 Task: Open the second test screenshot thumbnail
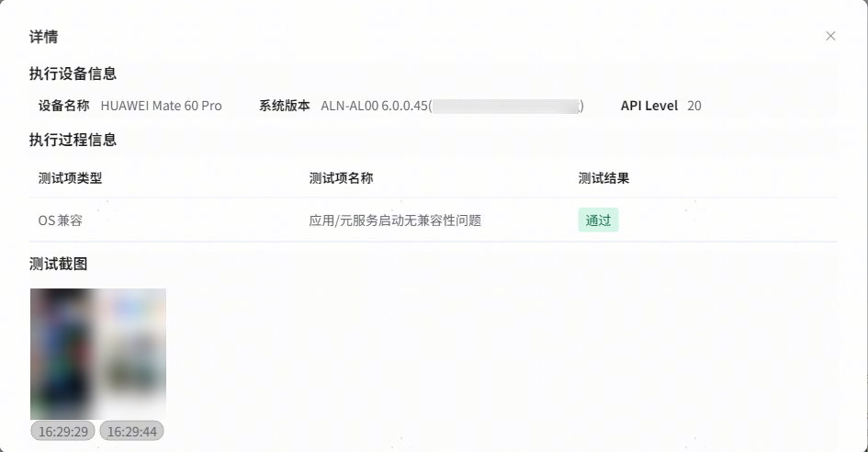coord(132,354)
